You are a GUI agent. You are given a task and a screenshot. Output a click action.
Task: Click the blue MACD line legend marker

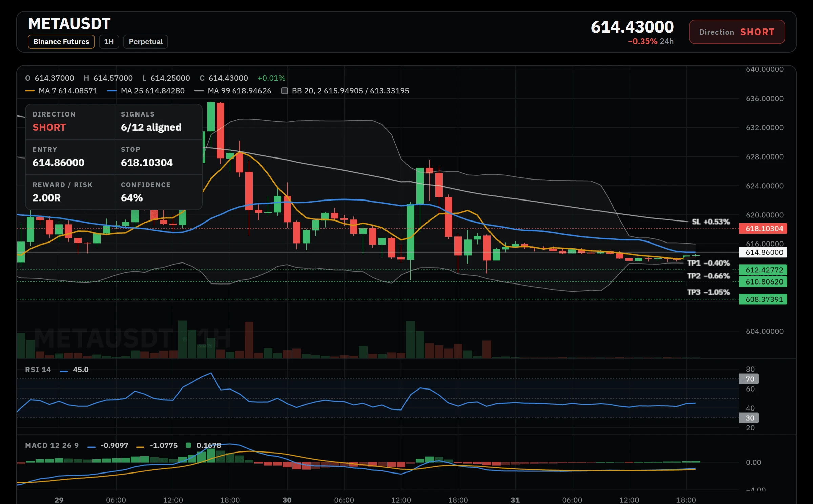(x=91, y=447)
